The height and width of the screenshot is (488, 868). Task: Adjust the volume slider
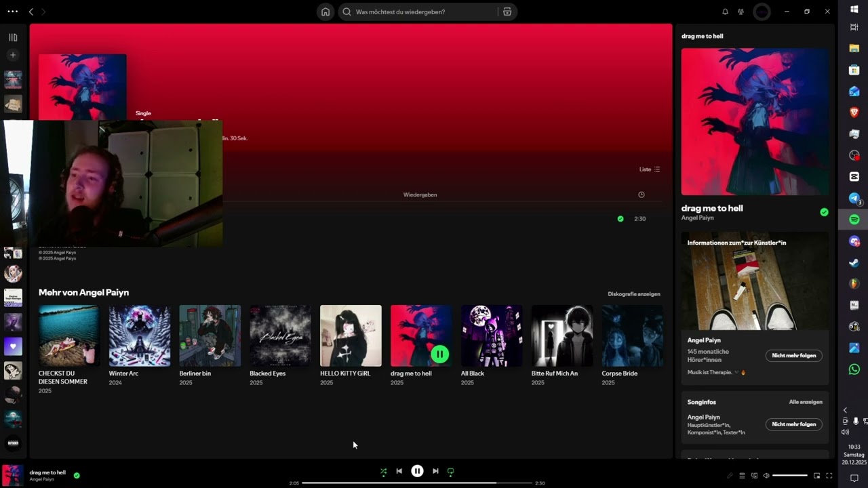pos(790,476)
